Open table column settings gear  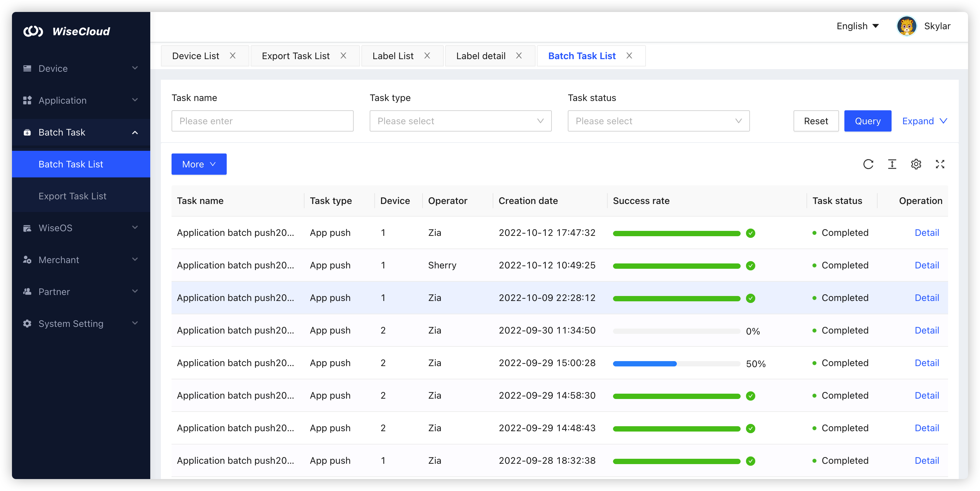(x=916, y=164)
